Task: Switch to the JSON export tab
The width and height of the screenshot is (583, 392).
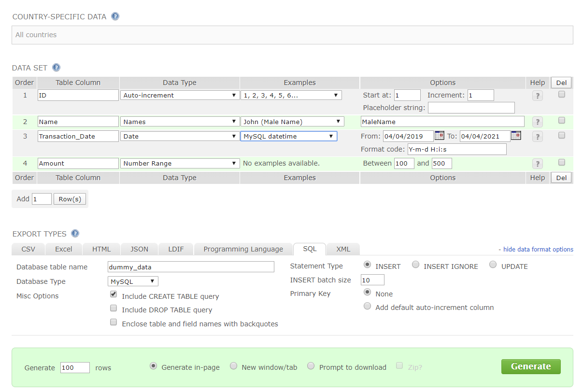Action: pyautogui.click(x=139, y=249)
